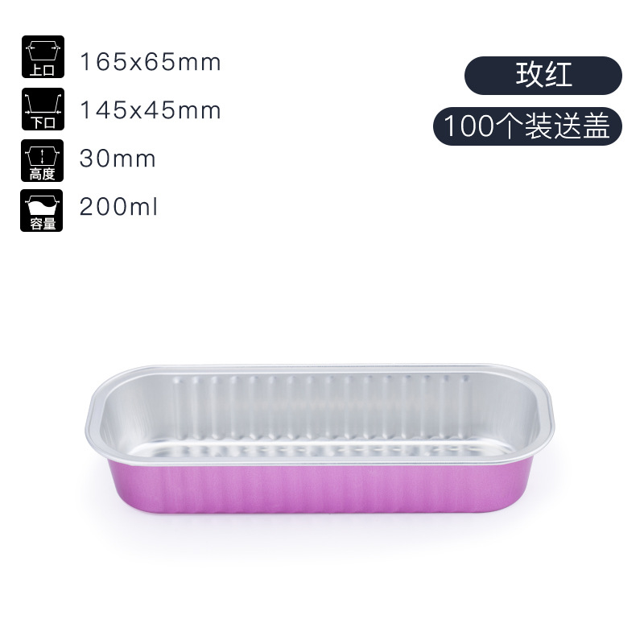The image size is (644, 644).
Task: Click the 下口 bottom dimension icon
Action: point(43,109)
